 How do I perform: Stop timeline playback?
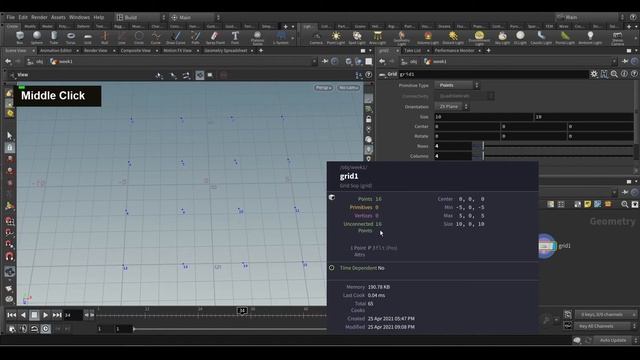tap(34, 315)
